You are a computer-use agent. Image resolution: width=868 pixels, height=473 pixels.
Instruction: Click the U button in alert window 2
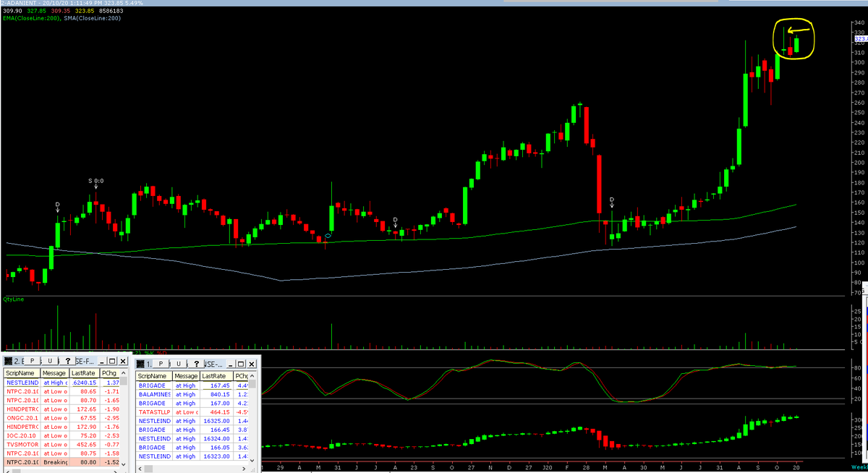[x=50, y=361]
